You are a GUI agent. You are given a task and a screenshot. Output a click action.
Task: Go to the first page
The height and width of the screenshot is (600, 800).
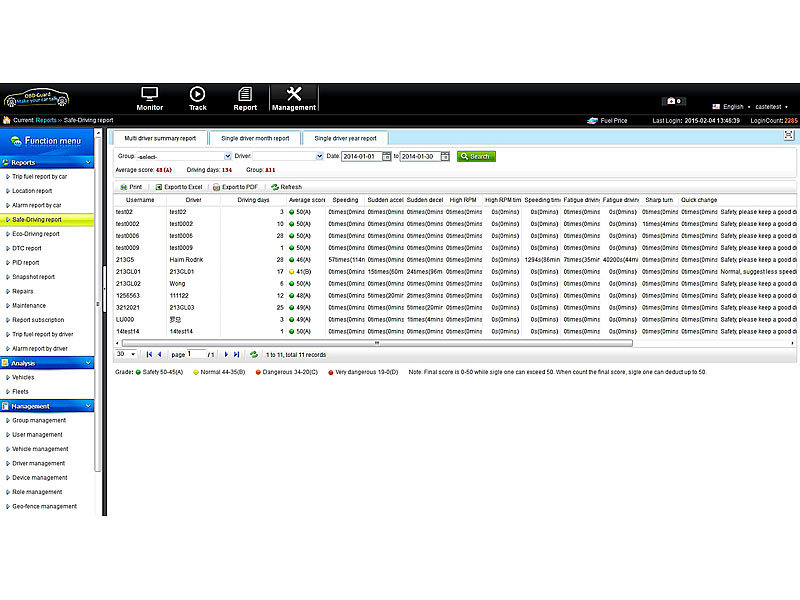click(x=149, y=354)
